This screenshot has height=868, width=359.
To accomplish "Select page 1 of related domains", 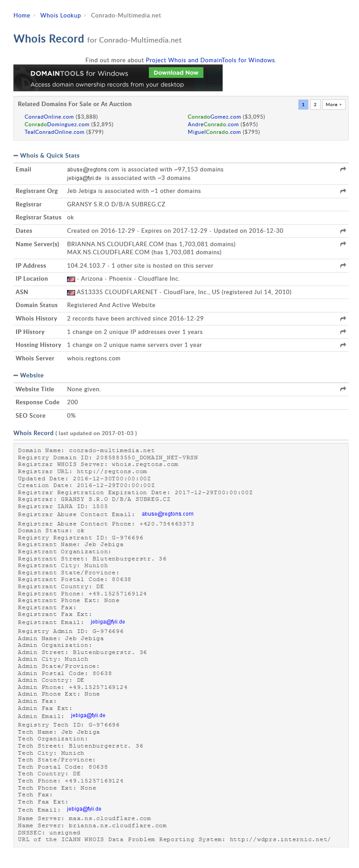I will [303, 104].
